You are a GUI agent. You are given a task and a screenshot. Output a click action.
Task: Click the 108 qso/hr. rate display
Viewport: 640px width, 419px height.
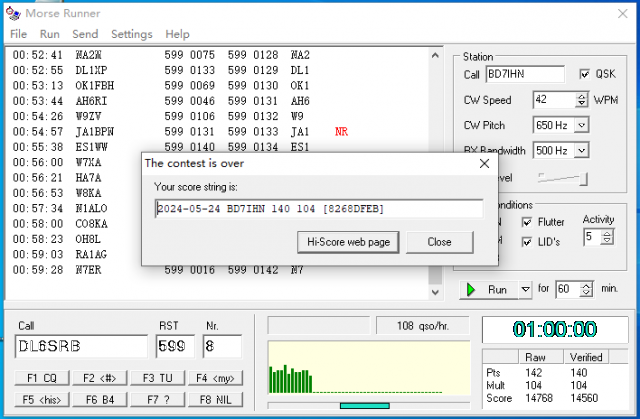[x=422, y=326]
